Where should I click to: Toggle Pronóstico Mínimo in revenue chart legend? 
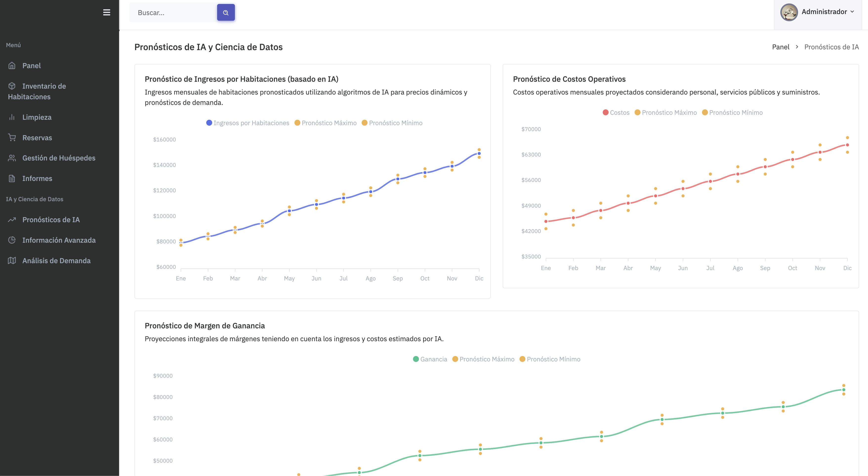click(392, 123)
